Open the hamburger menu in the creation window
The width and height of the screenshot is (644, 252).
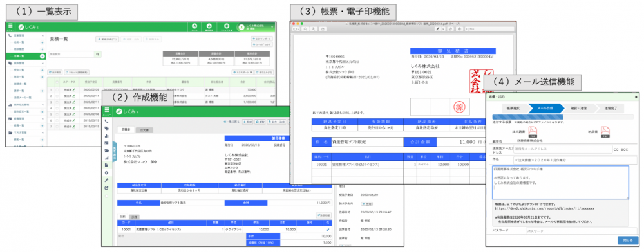pyautogui.click(x=107, y=110)
